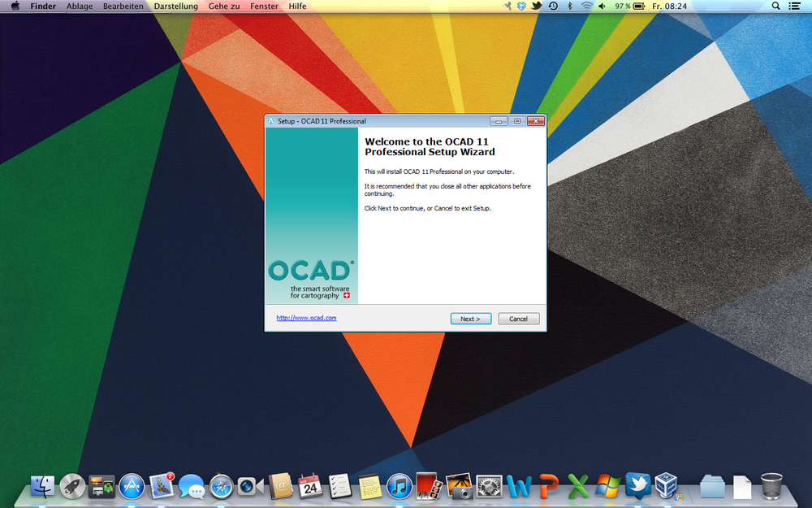Cancel the OCAD 11 setup wizard

coord(518,319)
